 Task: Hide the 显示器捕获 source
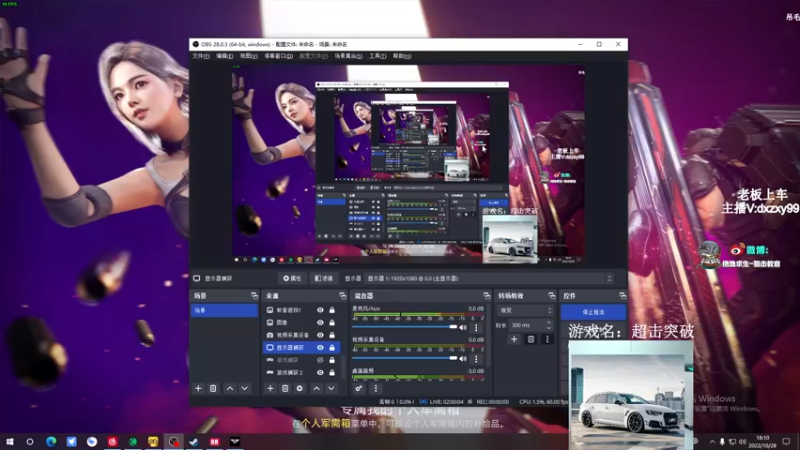(x=320, y=347)
